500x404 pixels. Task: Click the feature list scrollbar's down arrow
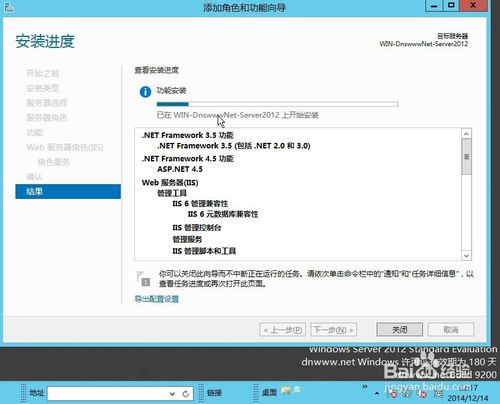466,256
